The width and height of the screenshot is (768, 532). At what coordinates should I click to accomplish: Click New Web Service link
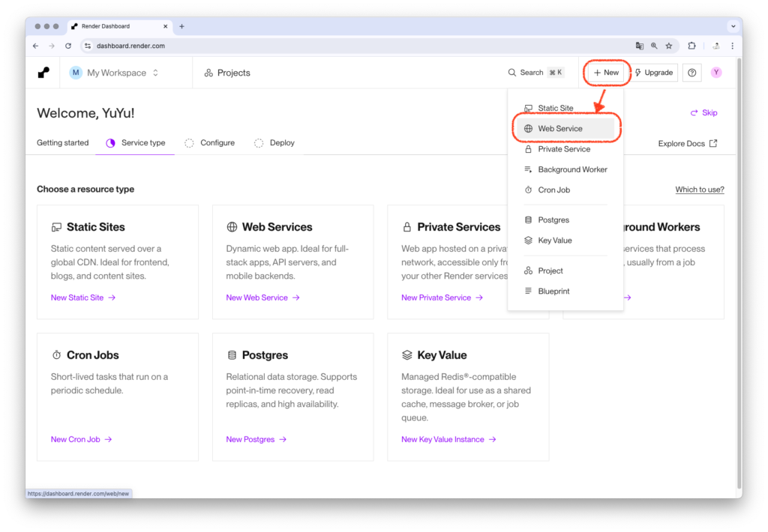pos(262,297)
